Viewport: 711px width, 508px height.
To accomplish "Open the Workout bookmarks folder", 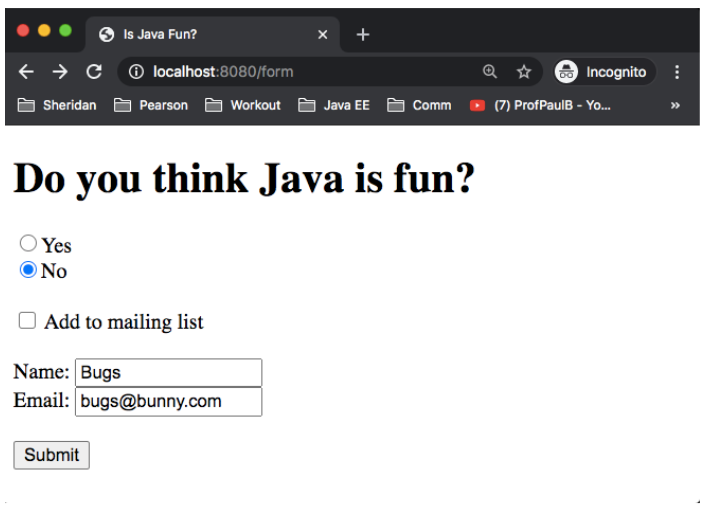I will click(x=243, y=106).
